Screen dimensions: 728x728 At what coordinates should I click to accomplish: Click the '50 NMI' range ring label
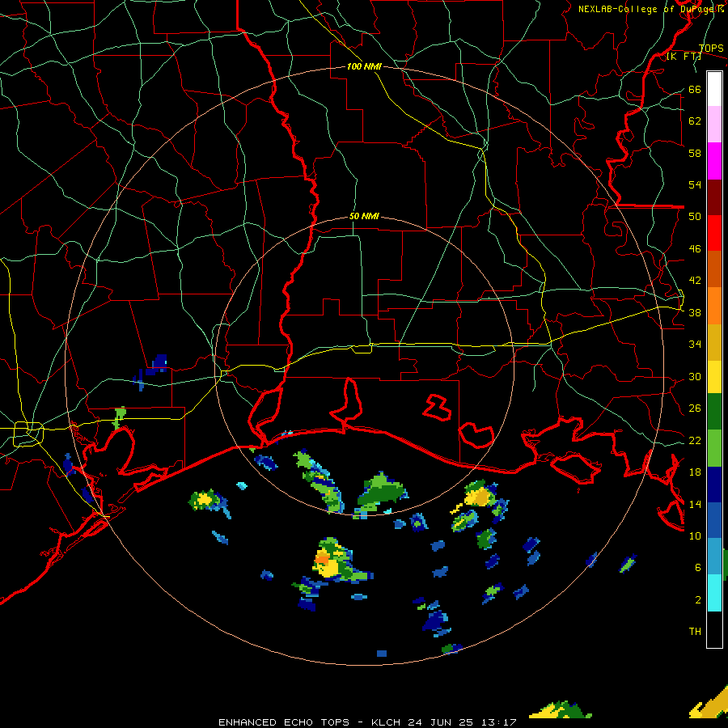[x=364, y=216]
